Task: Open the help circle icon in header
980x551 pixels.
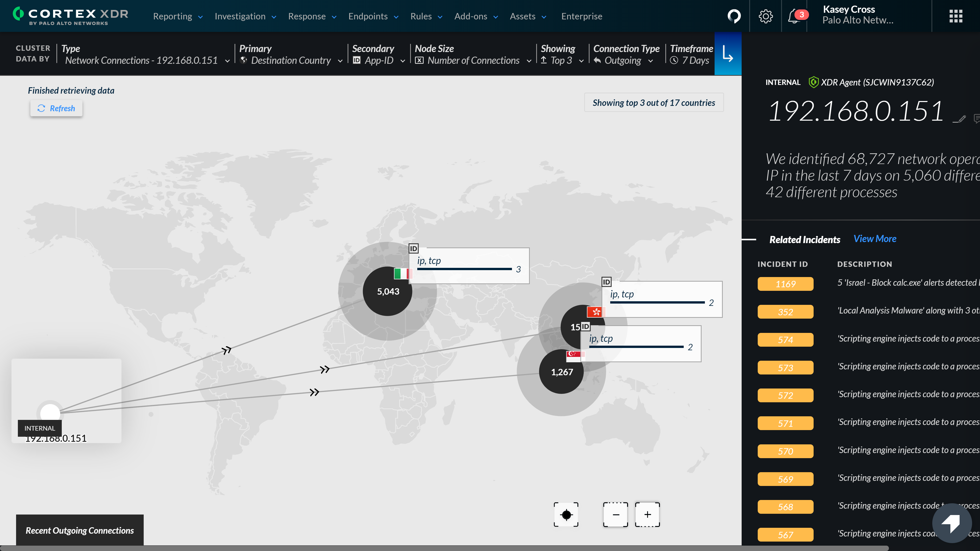Action: click(x=734, y=16)
